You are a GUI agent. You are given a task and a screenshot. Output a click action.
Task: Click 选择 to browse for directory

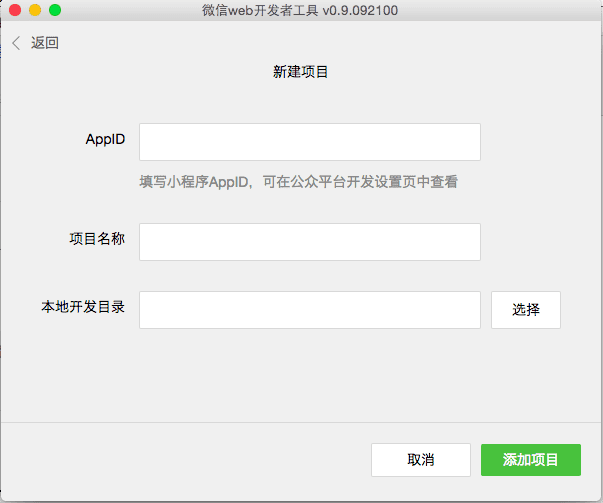(x=526, y=310)
